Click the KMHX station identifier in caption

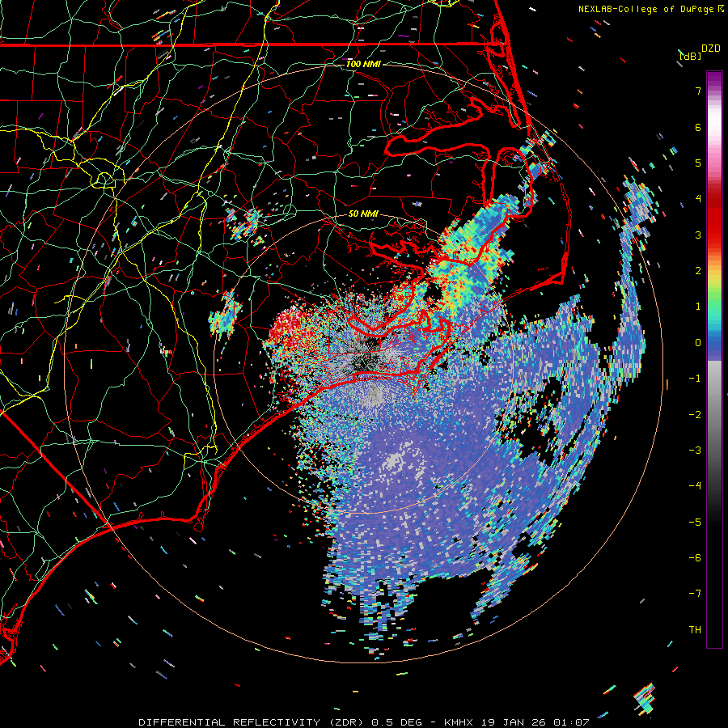459,722
